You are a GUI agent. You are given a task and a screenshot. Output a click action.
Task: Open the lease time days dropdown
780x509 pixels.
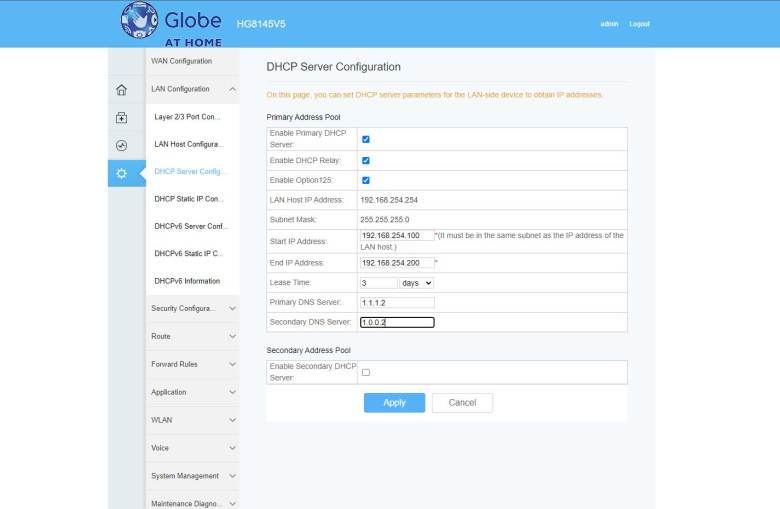[416, 283]
